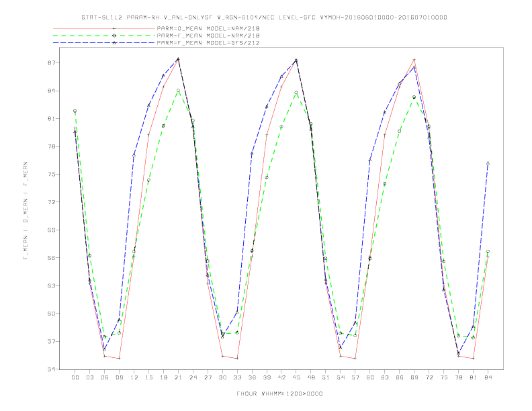Click y-axis tick label 84
Screen dimensions: 532x411
tap(51, 91)
